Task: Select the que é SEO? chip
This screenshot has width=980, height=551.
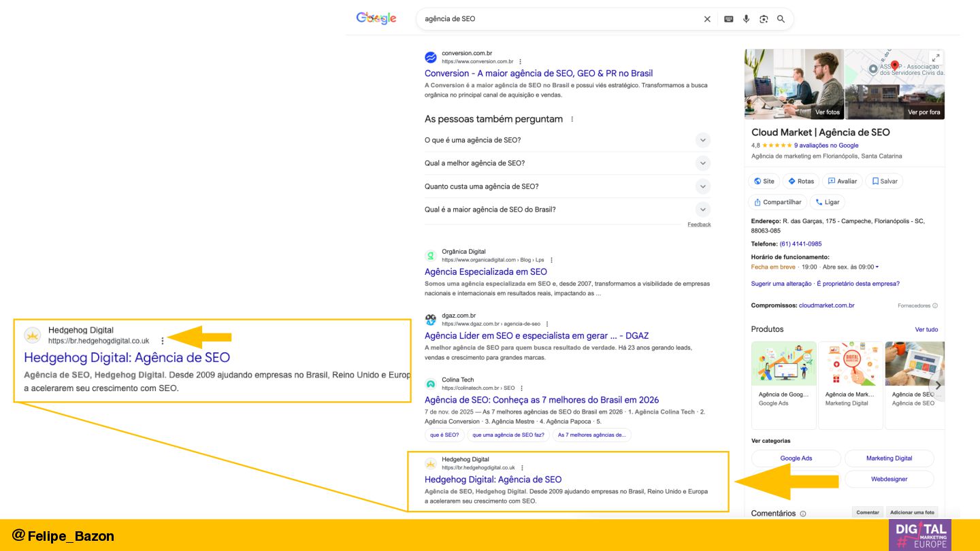Action: pos(444,435)
